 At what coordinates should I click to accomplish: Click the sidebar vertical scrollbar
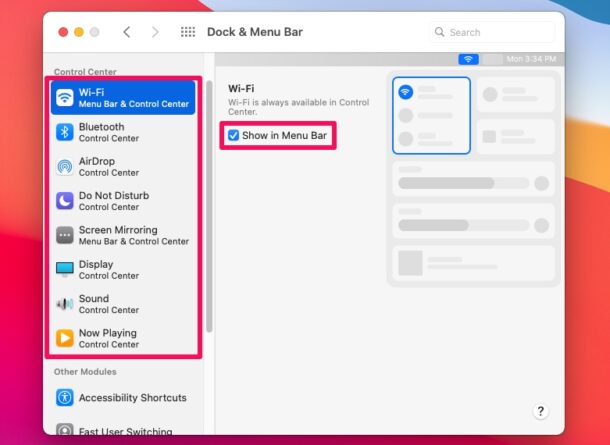[x=209, y=206]
